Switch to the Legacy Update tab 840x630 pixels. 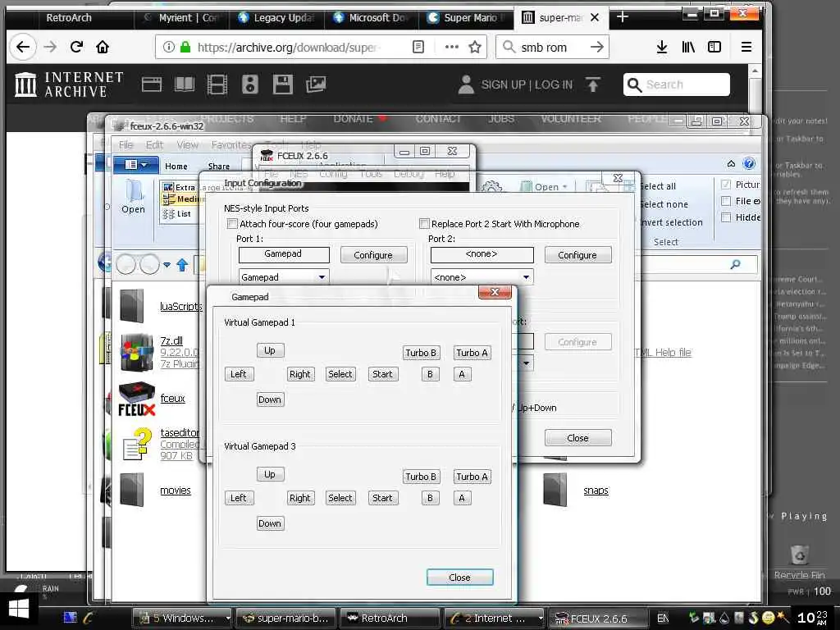(276, 18)
